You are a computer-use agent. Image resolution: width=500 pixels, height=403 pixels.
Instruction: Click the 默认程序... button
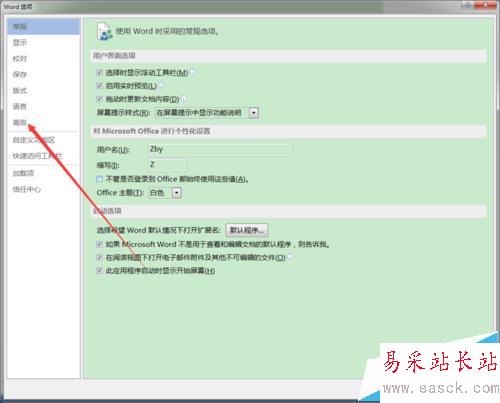click(247, 230)
